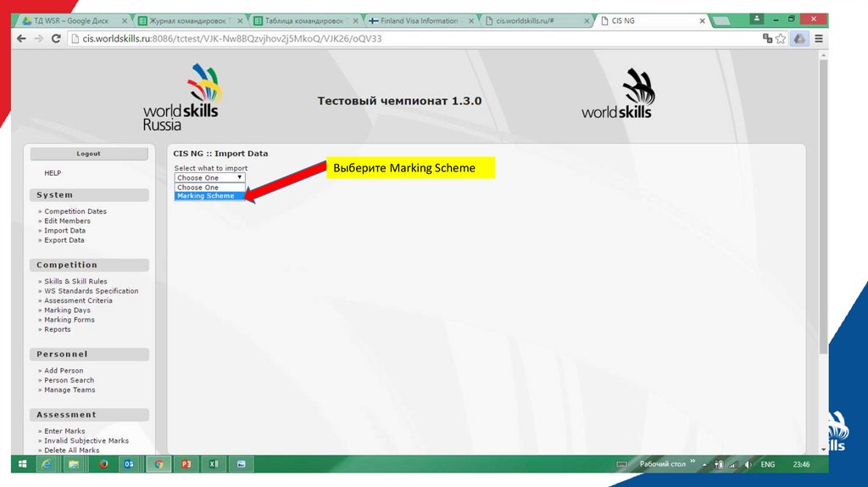Open Excel from the taskbar
The height and width of the screenshot is (487, 868).
214,464
